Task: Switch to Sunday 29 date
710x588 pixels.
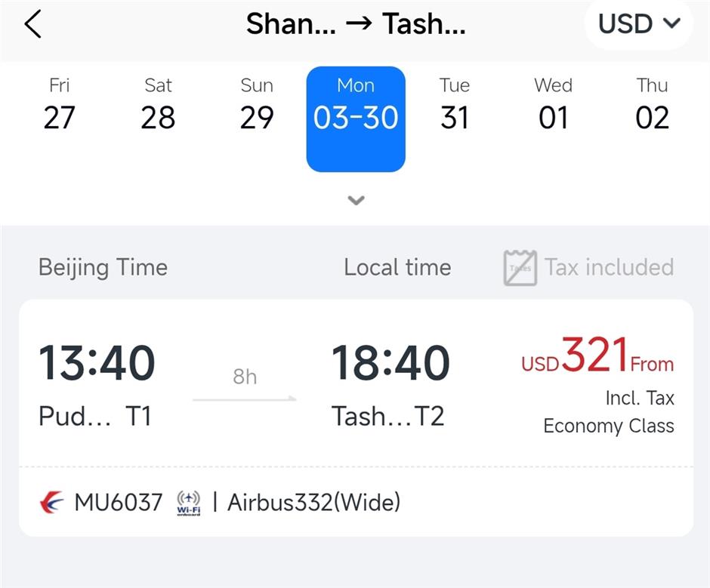Action: [257, 106]
